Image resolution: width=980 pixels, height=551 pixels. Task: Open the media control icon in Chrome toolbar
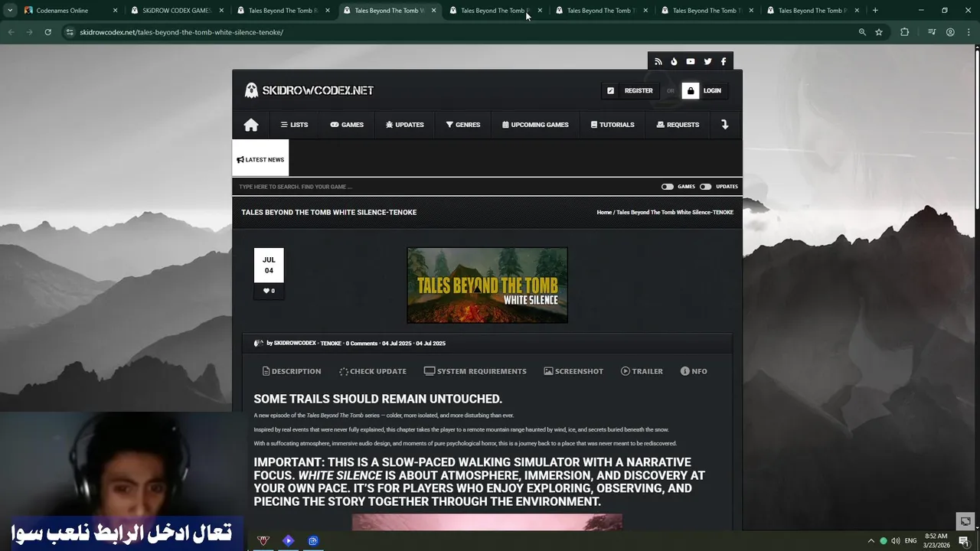tap(932, 32)
